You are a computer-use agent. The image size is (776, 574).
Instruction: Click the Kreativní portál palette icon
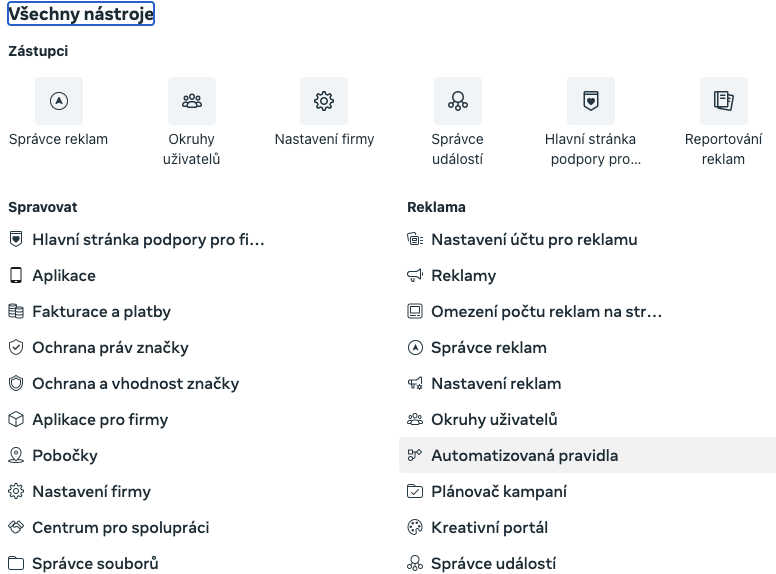point(415,527)
